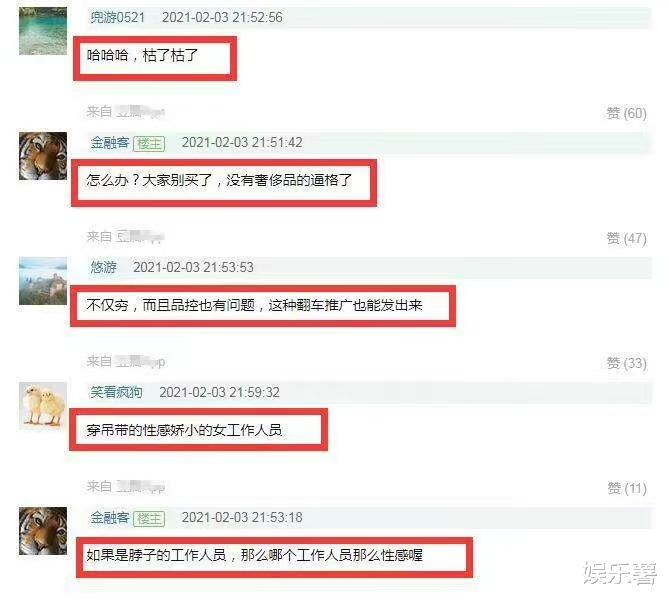Click the chicks avatar of 笑看疯狗
The height and width of the screenshot is (602, 669).
click(x=43, y=406)
